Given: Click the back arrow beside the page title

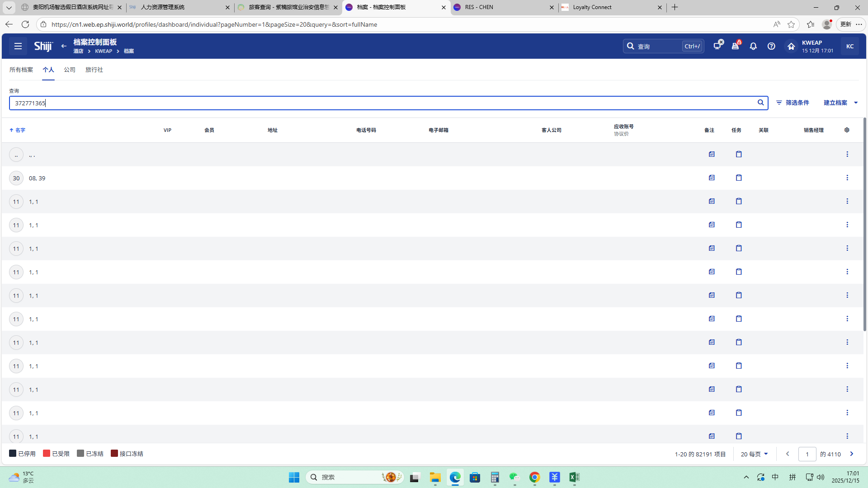Looking at the screenshot, I should tap(64, 46).
